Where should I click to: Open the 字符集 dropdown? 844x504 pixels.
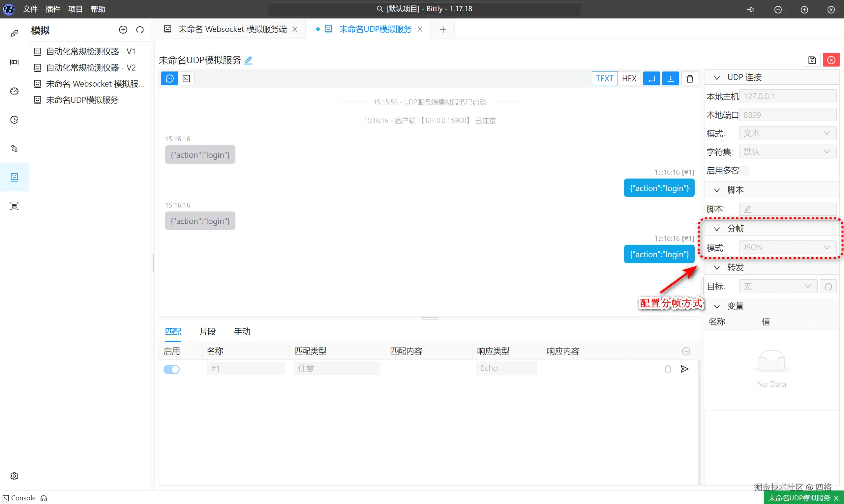tap(787, 152)
